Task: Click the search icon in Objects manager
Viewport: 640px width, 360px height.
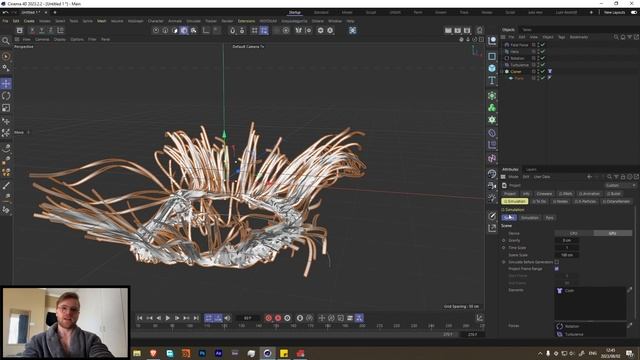Action: point(616,37)
